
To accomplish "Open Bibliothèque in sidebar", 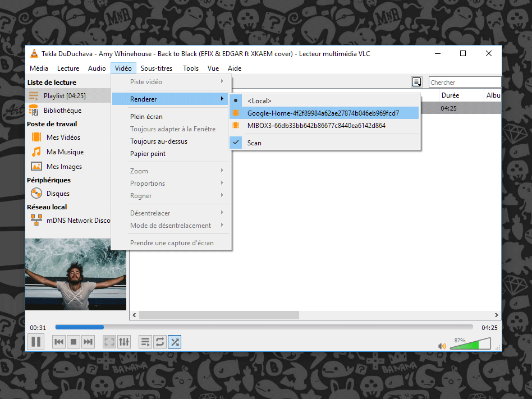I will [x=68, y=110].
